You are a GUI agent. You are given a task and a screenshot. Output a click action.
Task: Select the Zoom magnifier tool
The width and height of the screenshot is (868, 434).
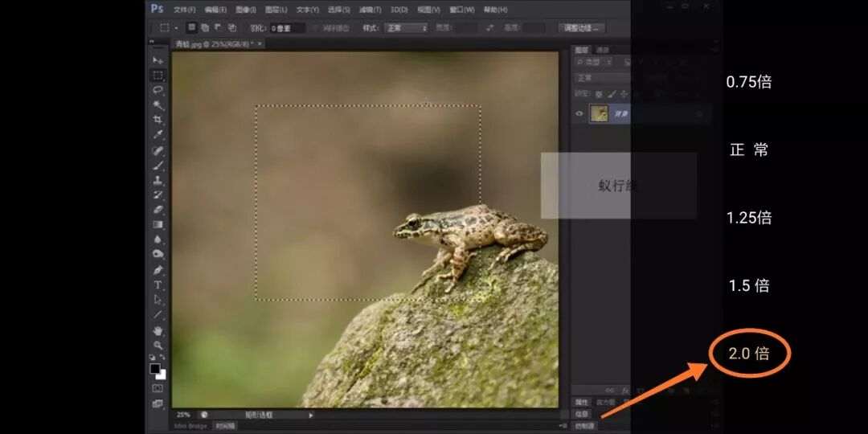click(x=158, y=345)
